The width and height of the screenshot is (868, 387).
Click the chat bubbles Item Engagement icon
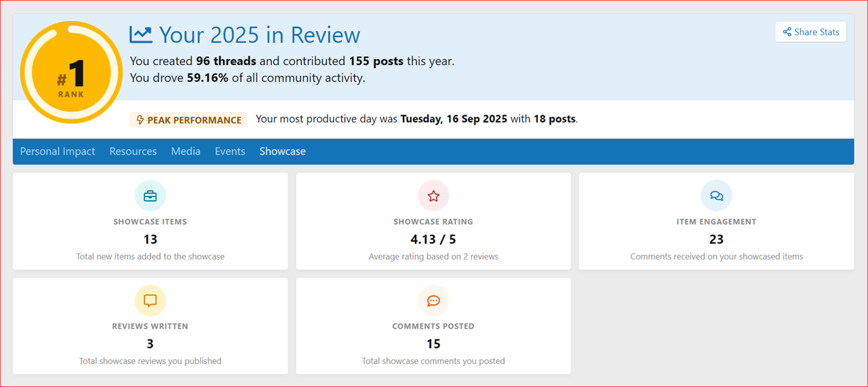[716, 196]
